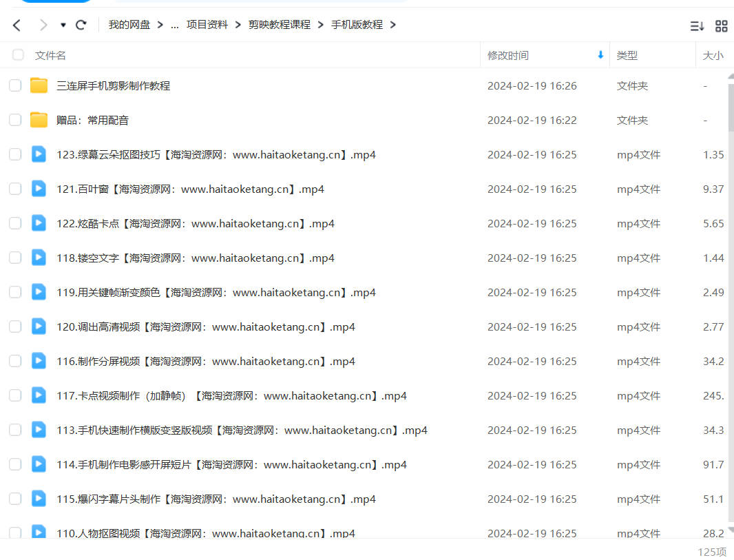This screenshot has width=734, height=560.
Task: Click the video icon of 118.镂空文字
Action: click(x=39, y=258)
